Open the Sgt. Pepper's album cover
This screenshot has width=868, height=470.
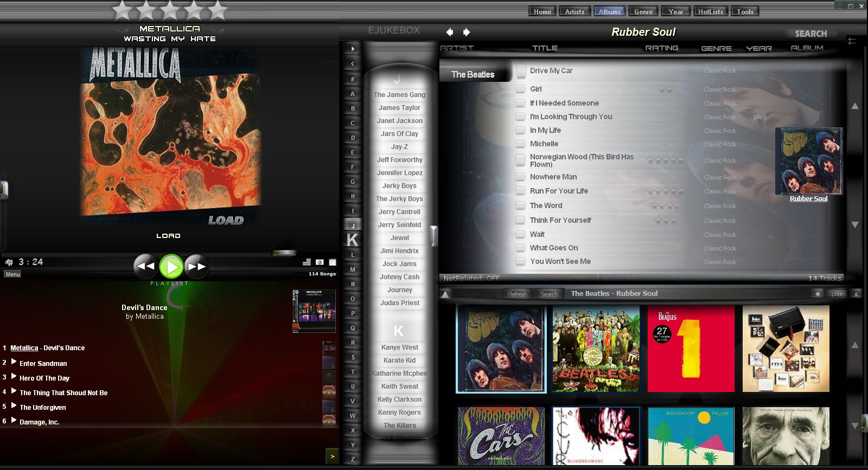pos(596,349)
